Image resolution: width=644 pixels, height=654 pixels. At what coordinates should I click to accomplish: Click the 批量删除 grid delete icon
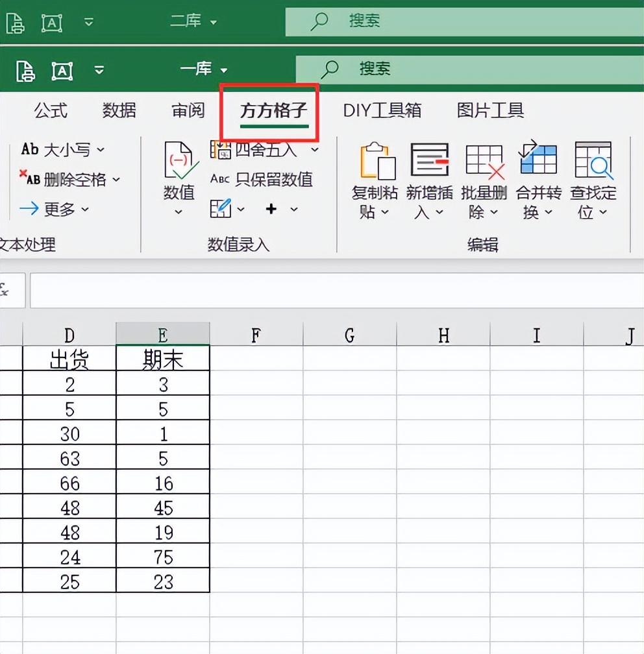[484, 161]
